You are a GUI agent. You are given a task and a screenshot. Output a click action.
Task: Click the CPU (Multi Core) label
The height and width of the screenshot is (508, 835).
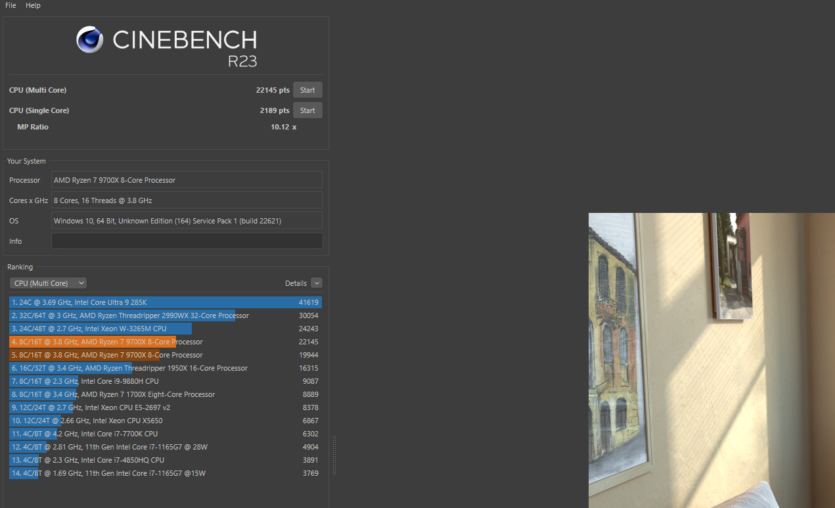tap(38, 90)
